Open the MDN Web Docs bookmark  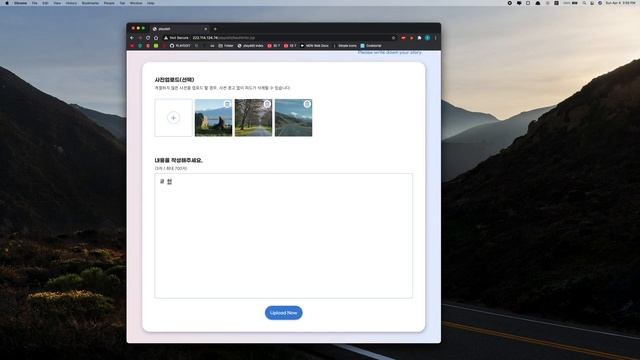click(314, 46)
